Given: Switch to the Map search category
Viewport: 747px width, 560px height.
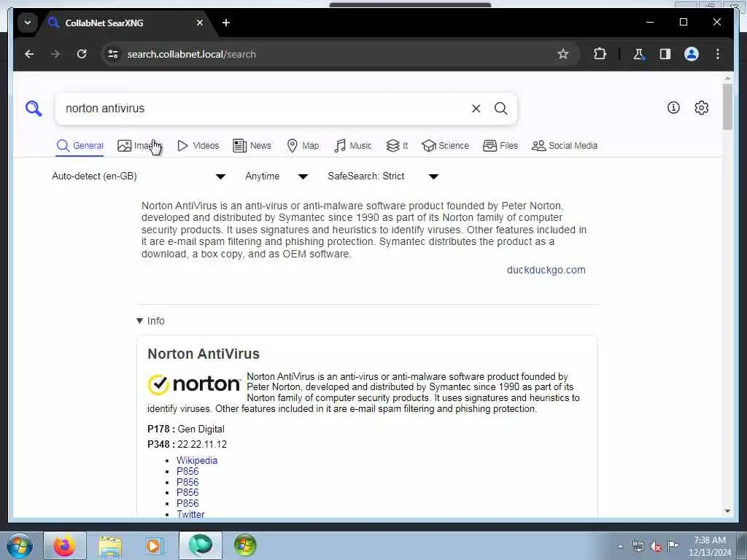Looking at the screenshot, I should pyautogui.click(x=303, y=146).
